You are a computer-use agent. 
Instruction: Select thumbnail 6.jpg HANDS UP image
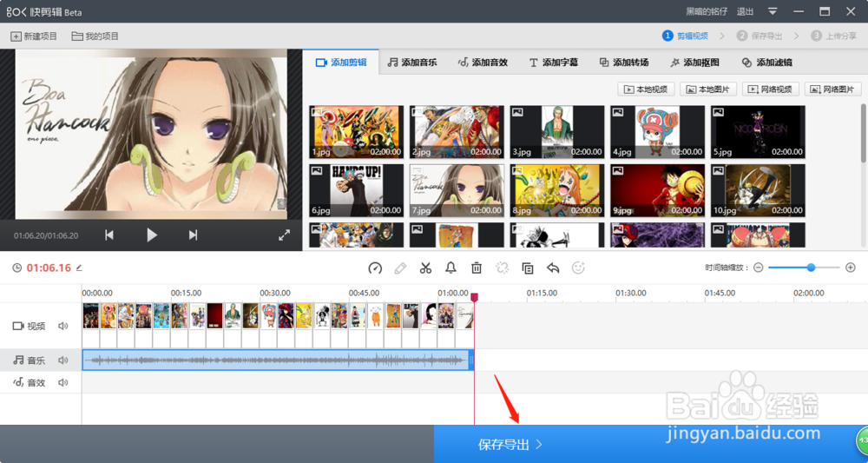coord(357,190)
